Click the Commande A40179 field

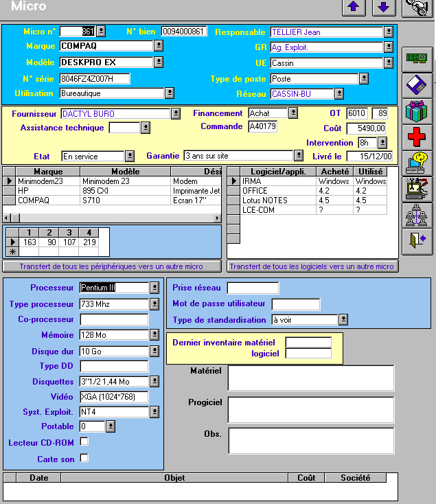coord(262,126)
